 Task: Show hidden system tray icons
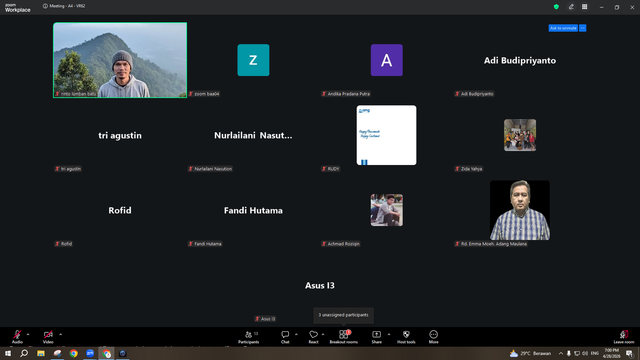561,353
